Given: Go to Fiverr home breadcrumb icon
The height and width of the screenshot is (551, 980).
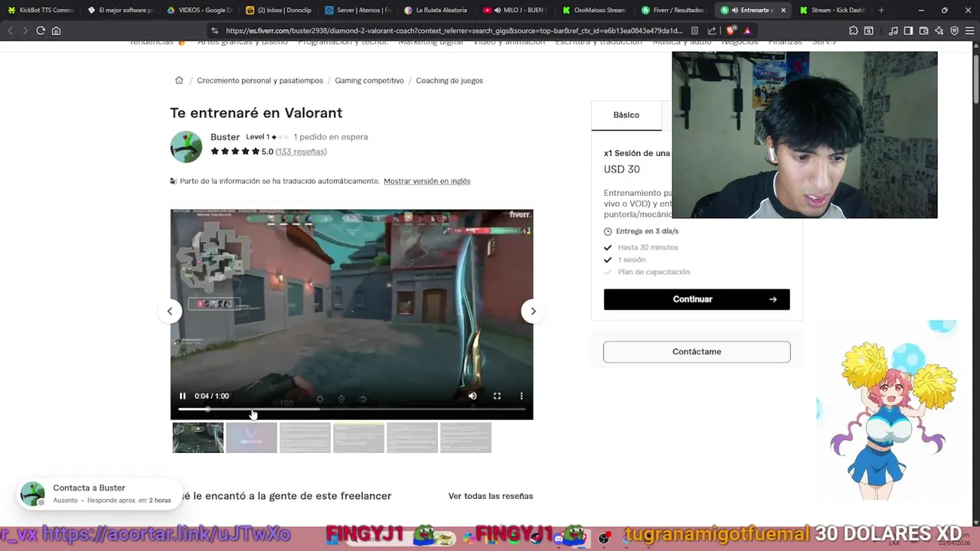Looking at the screenshot, I should (178, 80).
